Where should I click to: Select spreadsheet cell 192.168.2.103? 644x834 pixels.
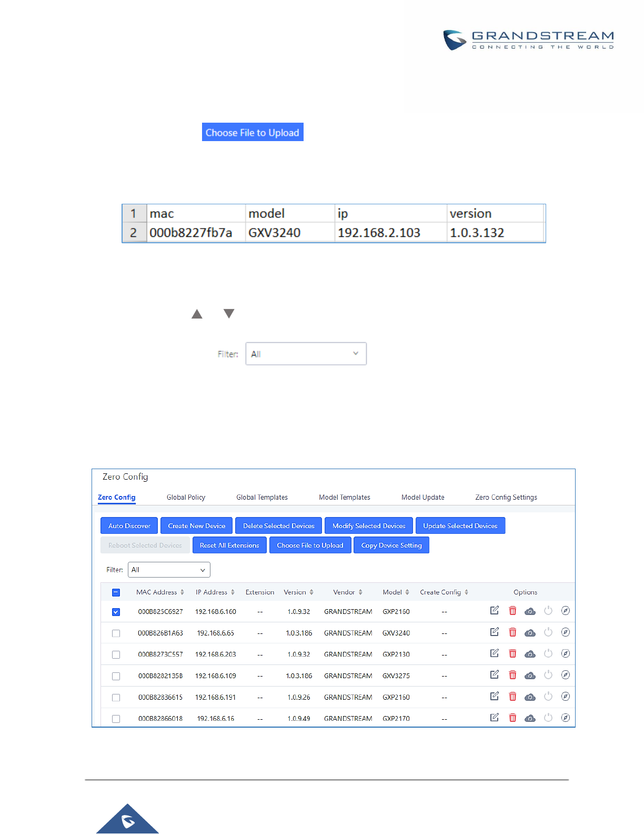(x=390, y=232)
